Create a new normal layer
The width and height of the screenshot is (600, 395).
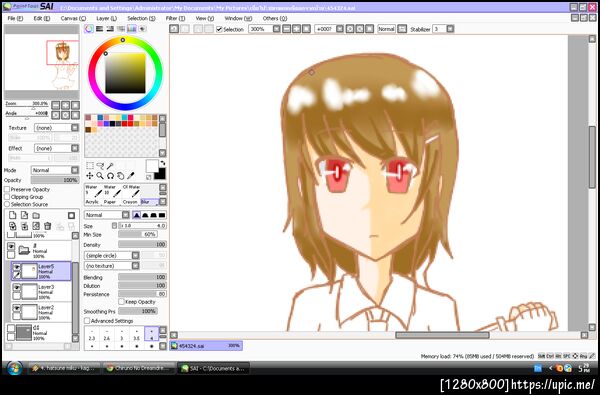(x=13, y=215)
